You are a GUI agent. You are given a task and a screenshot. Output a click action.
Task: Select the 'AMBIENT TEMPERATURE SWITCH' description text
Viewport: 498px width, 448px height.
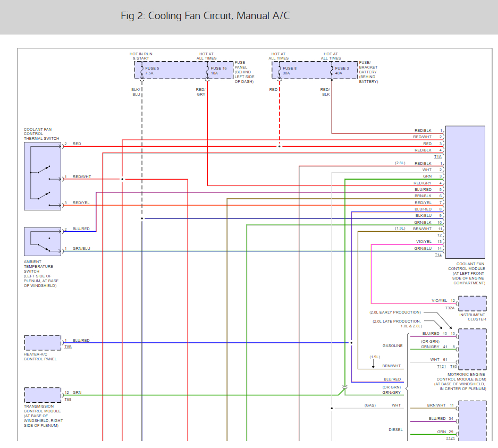41,274
